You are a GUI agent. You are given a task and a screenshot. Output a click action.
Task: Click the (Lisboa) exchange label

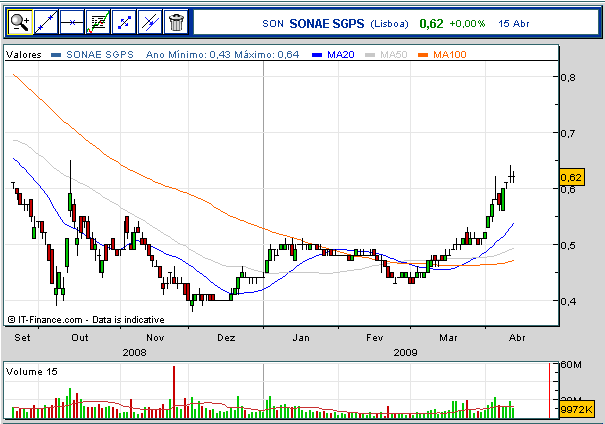point(389,24)
